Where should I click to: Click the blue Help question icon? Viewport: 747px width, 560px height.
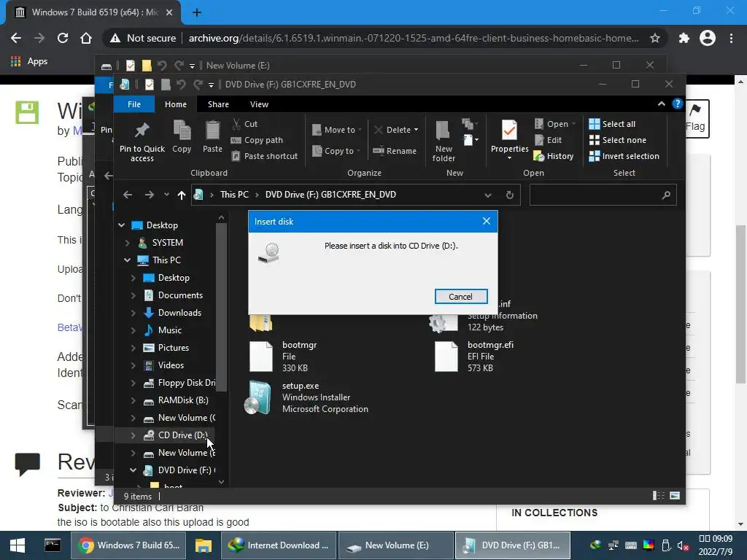tap(678, 104)
